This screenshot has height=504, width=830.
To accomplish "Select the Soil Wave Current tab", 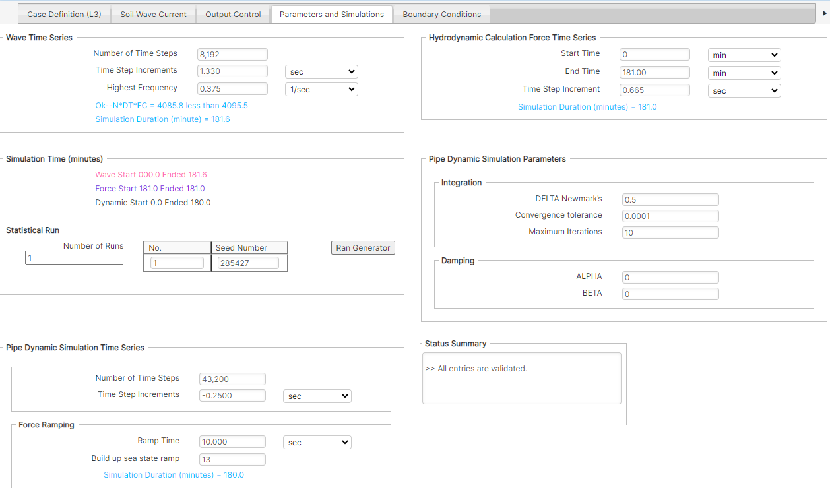I will 153,14.
